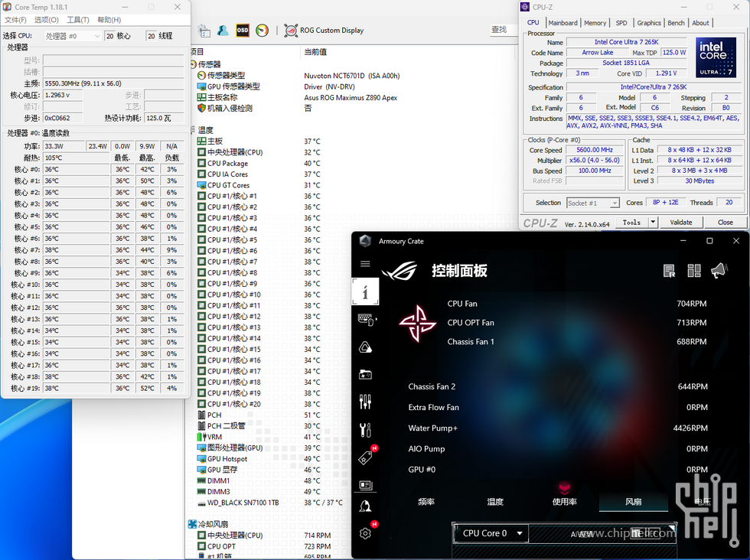Switch to the Graphics tab in CPU-Z
Screen dimensions: 750x560
point(649,23)
